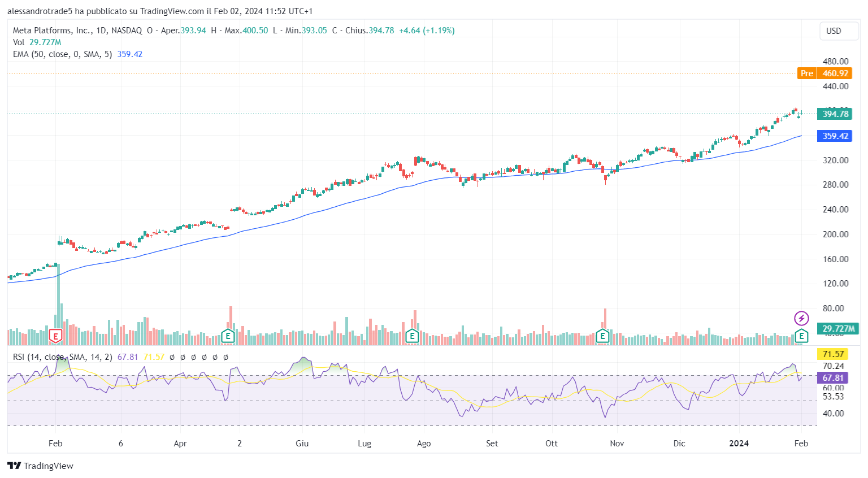Click the +4.64 (+1.19%) change value
The width and height of the screenshot is (868, 478).
pyautogui.click(x=427, y=31)
